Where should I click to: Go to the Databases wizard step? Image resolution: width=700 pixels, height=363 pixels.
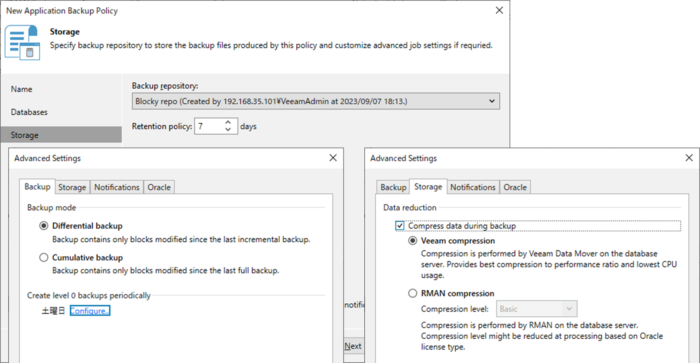(x=29, y=112)
